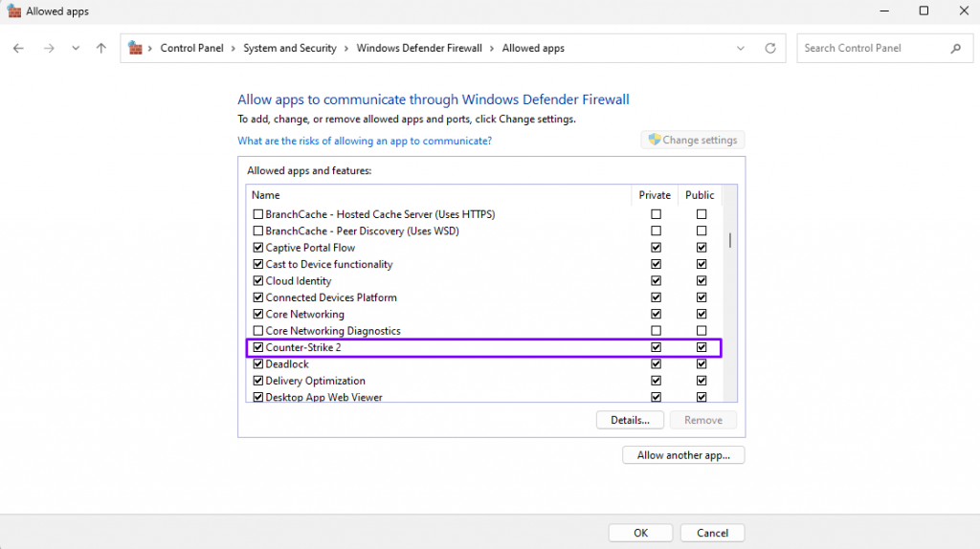Focus the Search Control Panel field
Image resolution: width=980 pixels, height=549 pixels.
tap(871, 49)
